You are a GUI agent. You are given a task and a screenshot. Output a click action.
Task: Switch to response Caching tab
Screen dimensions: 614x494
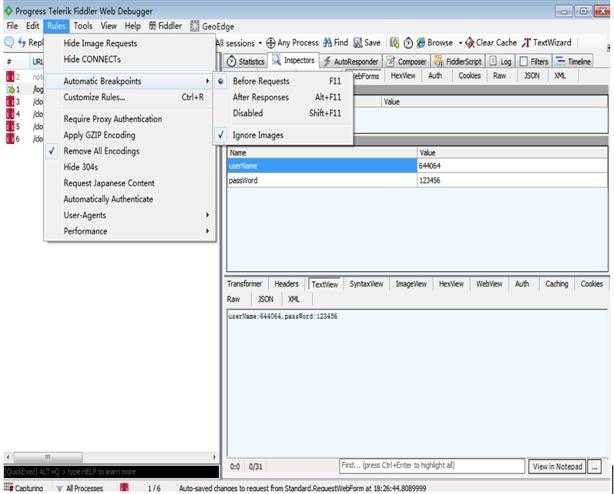556,284
